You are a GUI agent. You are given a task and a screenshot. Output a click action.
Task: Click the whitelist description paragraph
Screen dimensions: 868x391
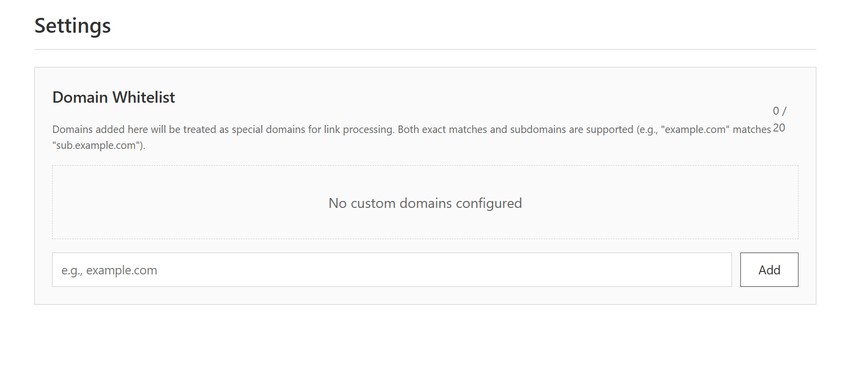click(x=412, y=137)
